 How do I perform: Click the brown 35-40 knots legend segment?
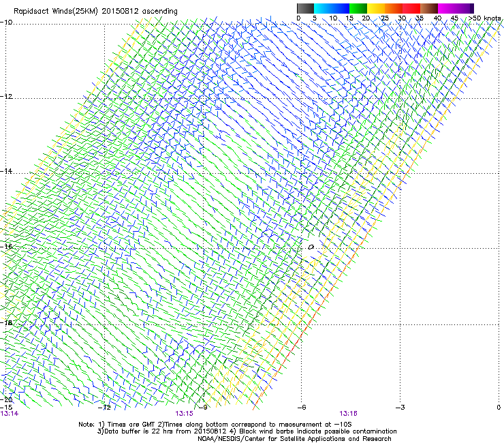[429, 8]
